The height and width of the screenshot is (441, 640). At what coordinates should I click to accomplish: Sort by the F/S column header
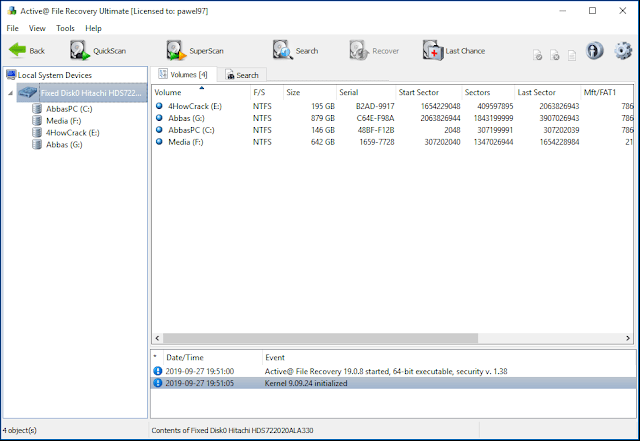tap(267, 92)
